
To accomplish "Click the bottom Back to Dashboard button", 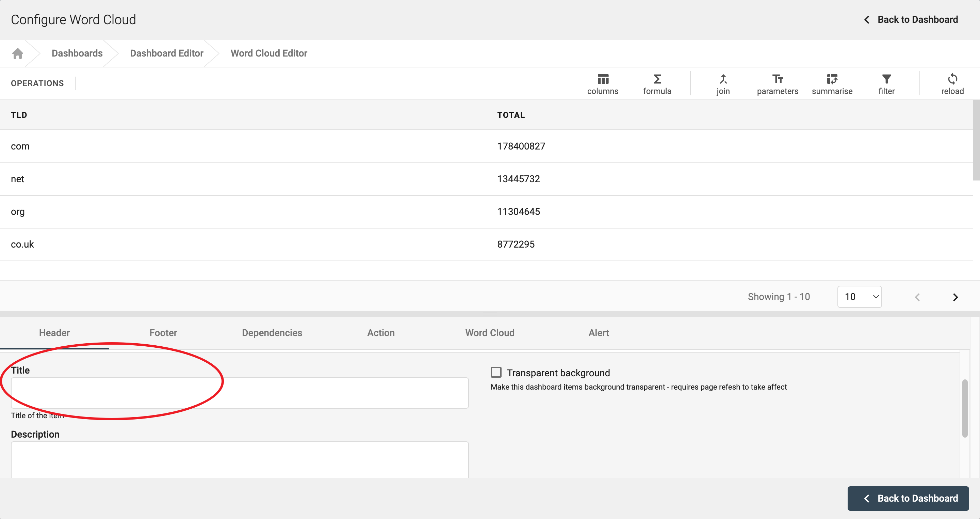I will pyautogui.click(x=908, y=498).
